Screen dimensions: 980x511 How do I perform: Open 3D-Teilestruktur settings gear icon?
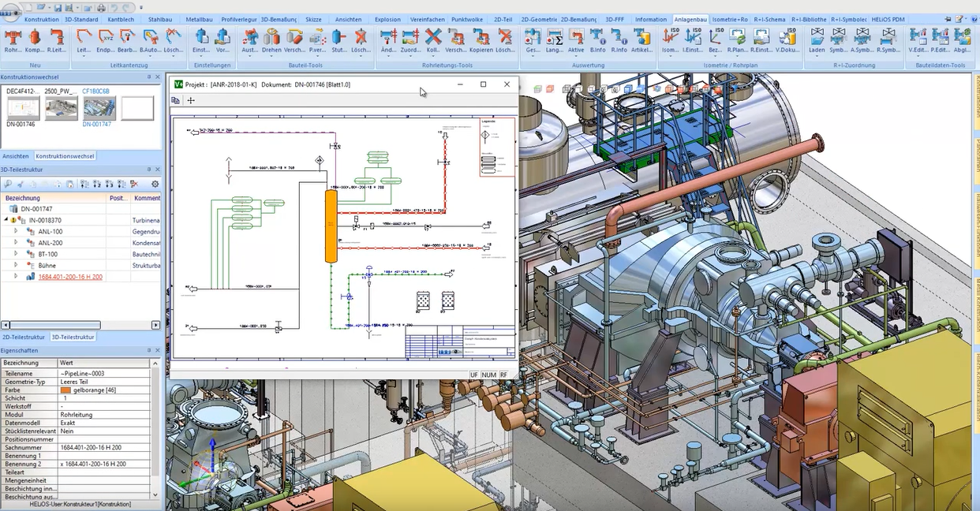(155, 184)
